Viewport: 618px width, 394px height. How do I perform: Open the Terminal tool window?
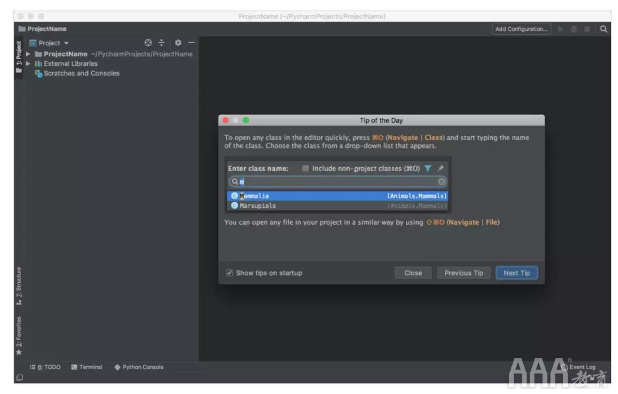(x=87, y=367)
